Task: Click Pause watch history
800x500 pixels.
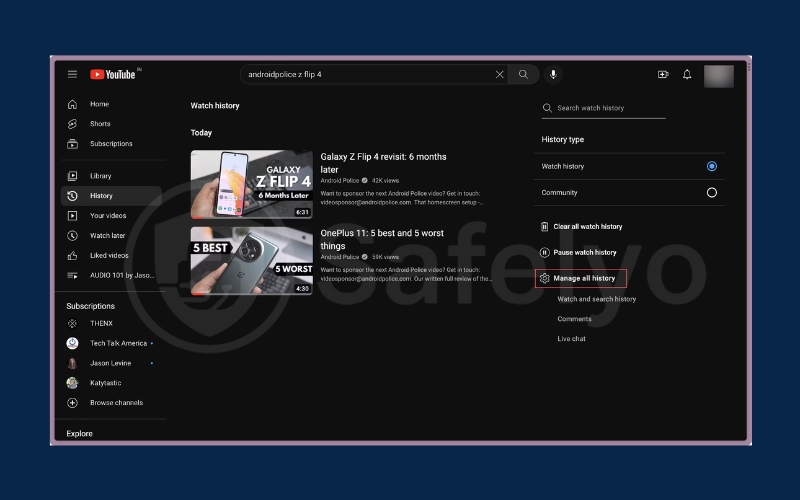Action: [585, 253]
